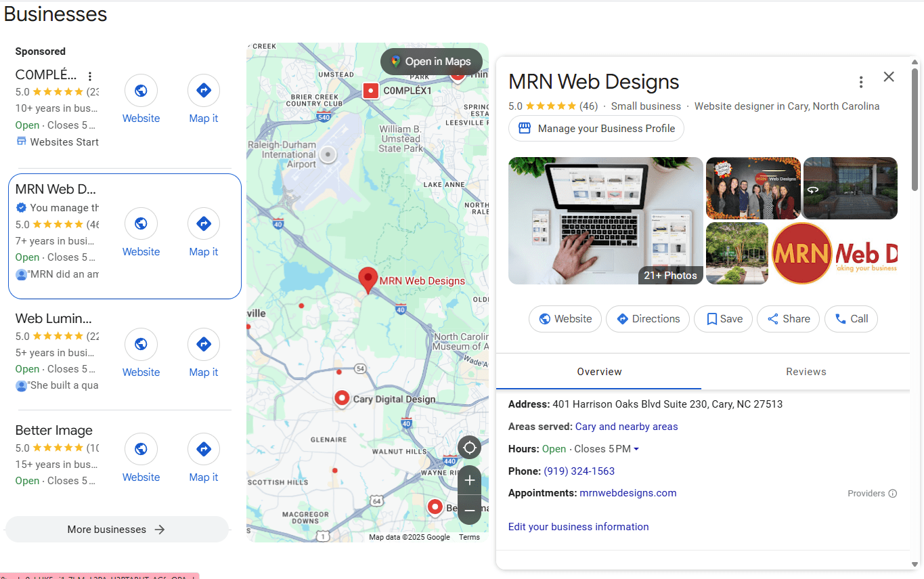Zoom in on the map with the plus control
924x579 pixels.
click(x=469, y=480)
